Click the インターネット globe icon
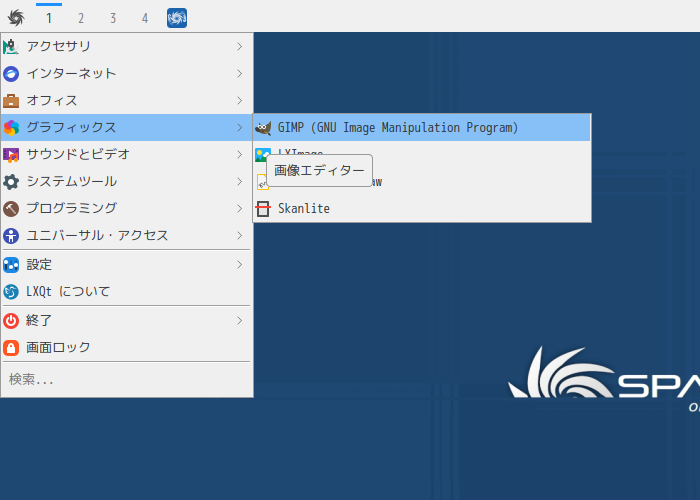 click(x=11, y=74)
